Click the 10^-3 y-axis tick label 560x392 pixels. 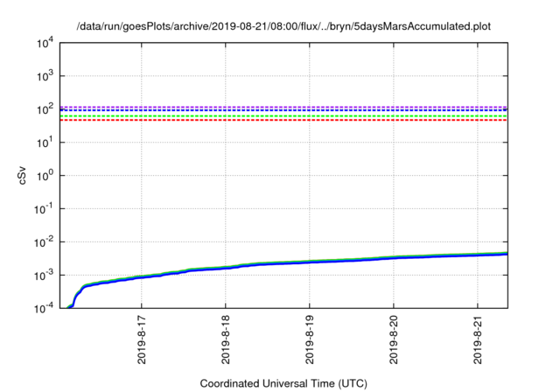coord(44,275)
